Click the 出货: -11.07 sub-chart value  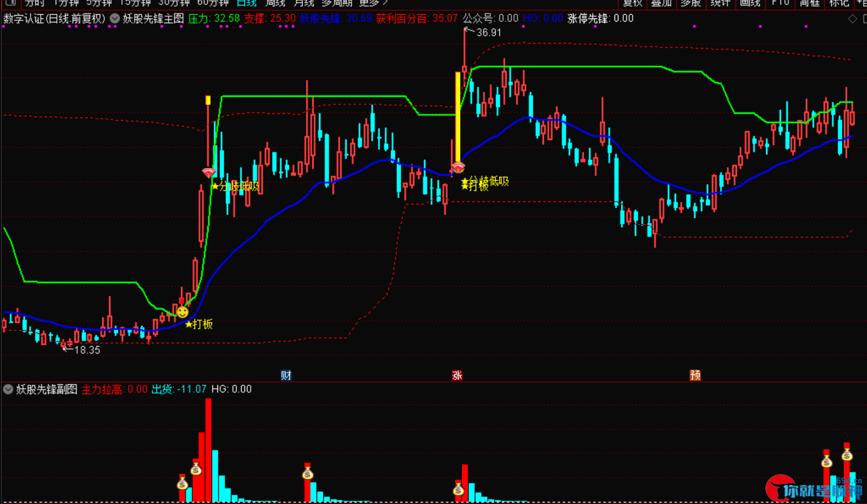click(179, 389)
